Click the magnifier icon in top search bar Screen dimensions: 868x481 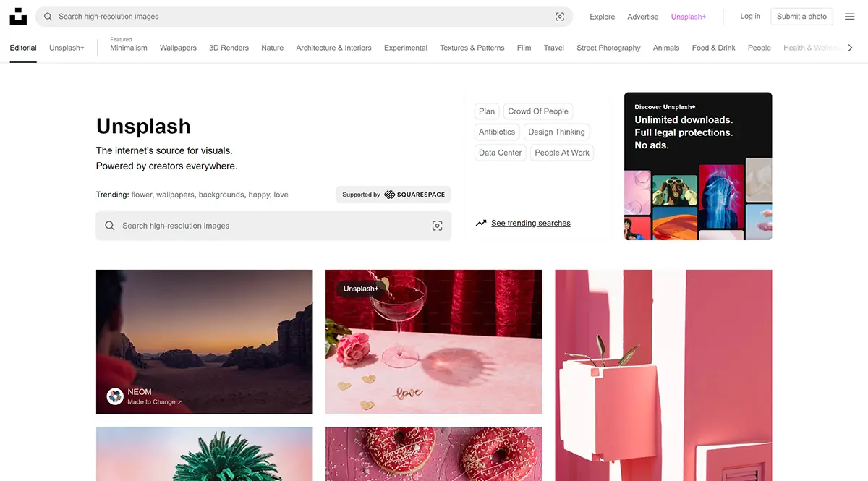(48, 17)
